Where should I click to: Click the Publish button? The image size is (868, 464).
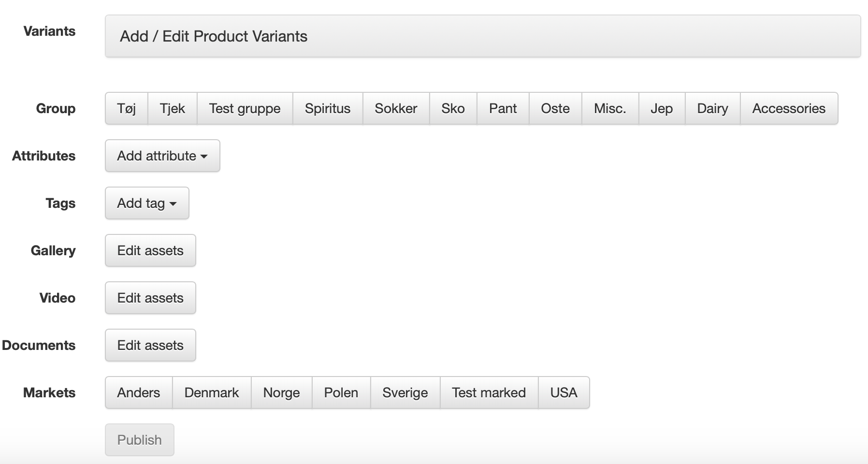tap(140, 440)
